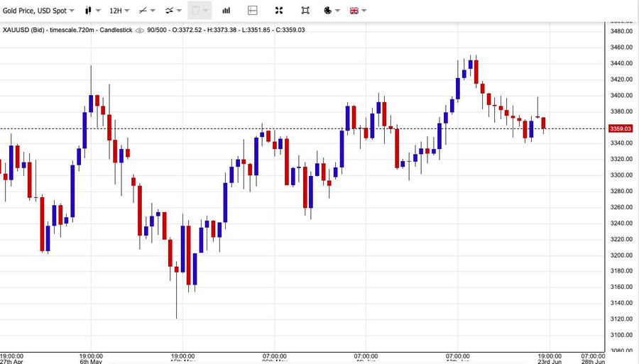The width and height of the screenshot is (639, 364).
Task: Click the greyed-out magnet tool button
Action: 200,11
